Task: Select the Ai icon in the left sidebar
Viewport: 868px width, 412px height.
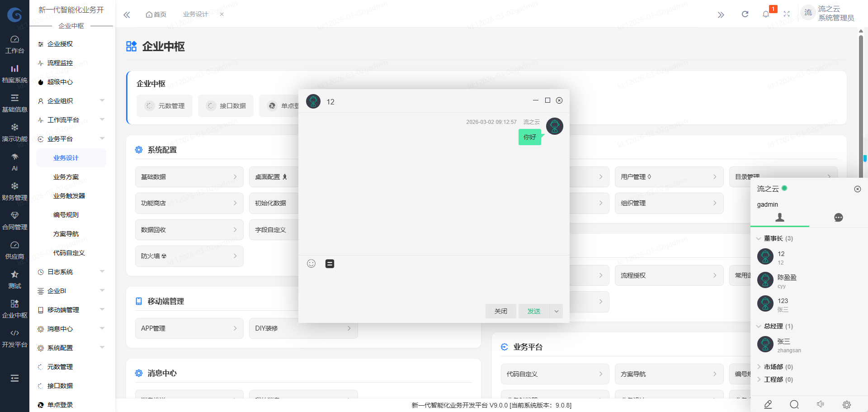Action: [14, 161]
